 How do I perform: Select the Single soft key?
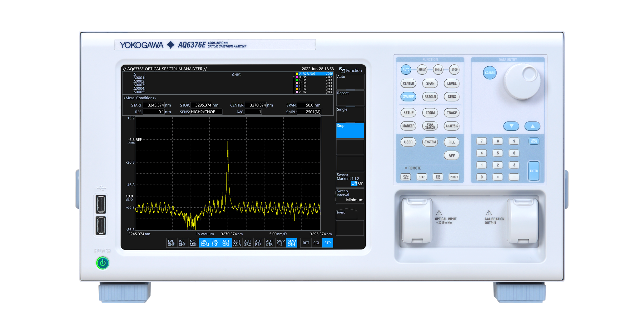350,114
